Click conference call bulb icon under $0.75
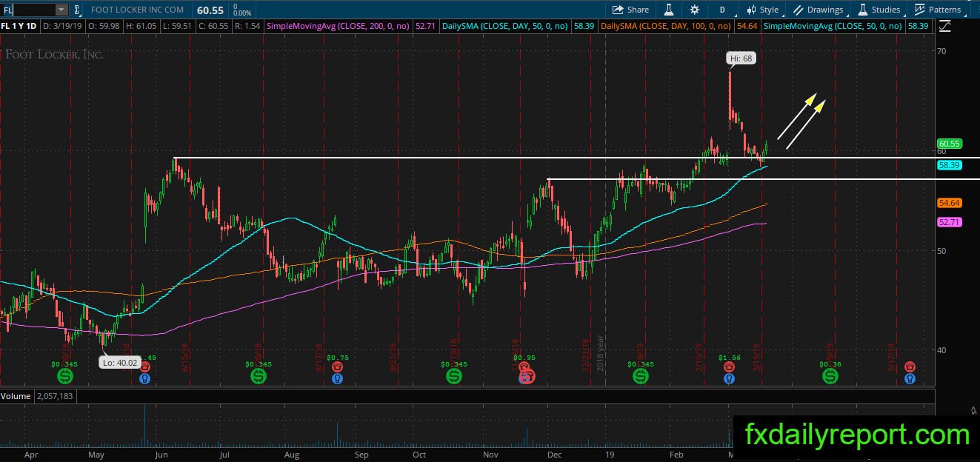 click(337, 378)
